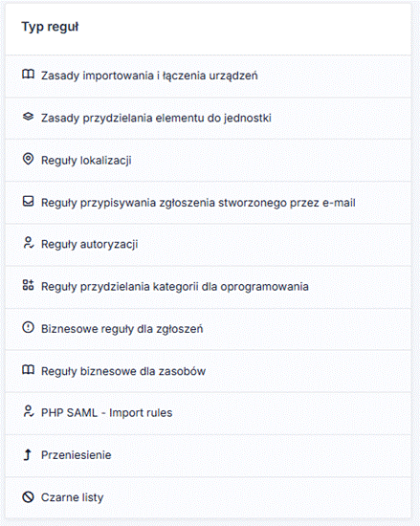Image resolution: width=420 pixels, height=526 pixels.
Task: Open Reguły przydzielania kategorii dla oprogramowania
Action: tap(209, 287)
